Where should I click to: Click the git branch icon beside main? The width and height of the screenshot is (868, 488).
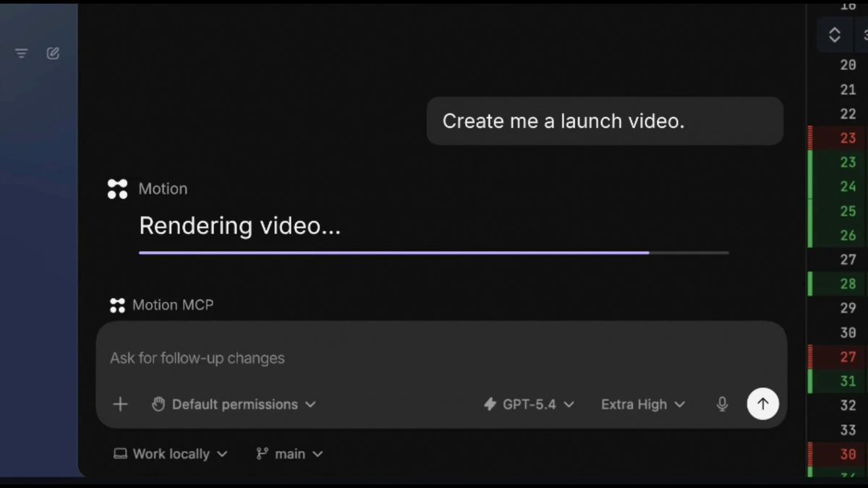262,454
